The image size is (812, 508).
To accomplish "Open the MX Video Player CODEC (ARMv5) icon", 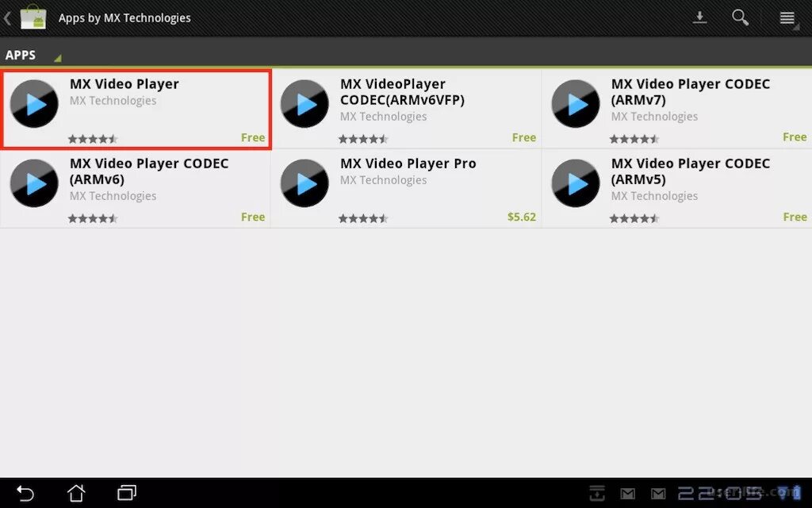I will (x=576, y=183).
